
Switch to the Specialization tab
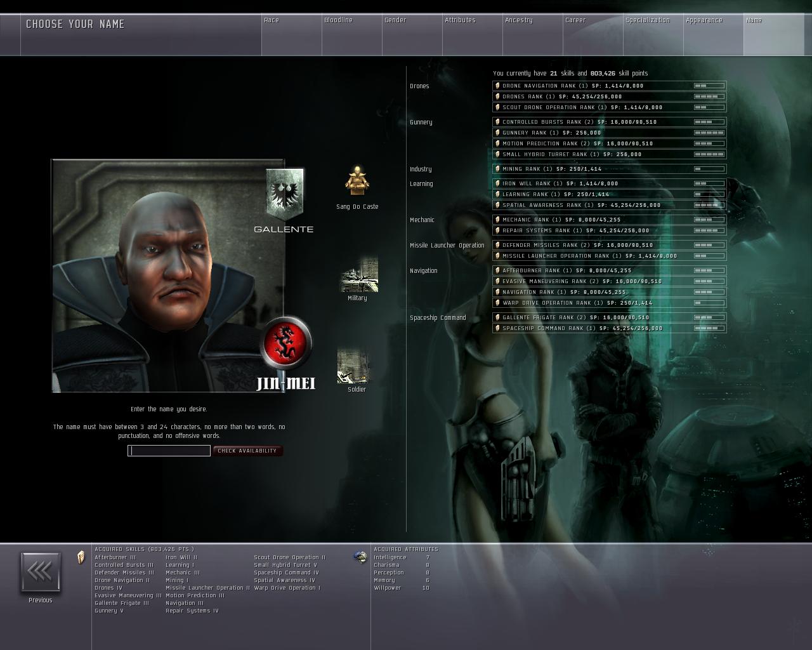(x=653, y=34)
